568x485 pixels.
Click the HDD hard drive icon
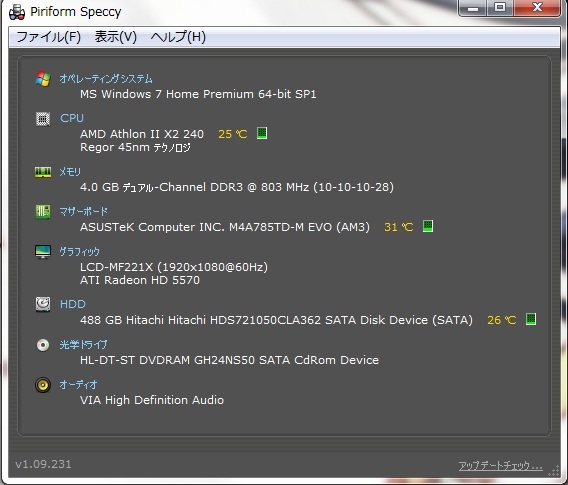pos(43,304)
